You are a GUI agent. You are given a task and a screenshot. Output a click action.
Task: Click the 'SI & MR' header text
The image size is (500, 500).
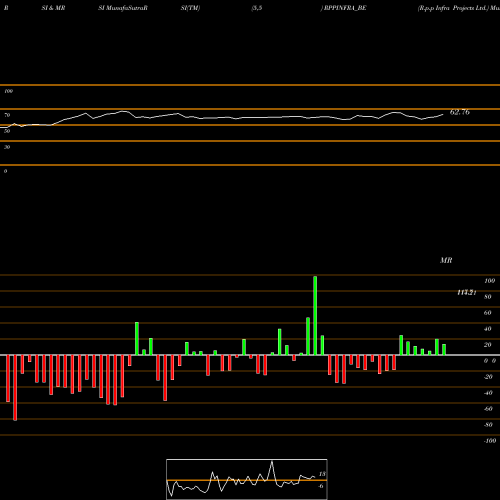coord(53,8)
